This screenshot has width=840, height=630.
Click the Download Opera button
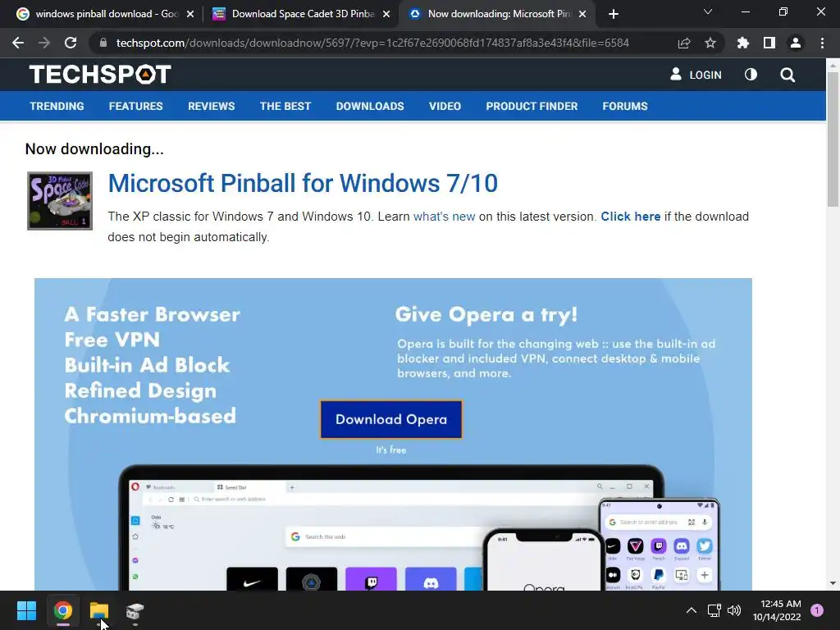[391, 419]
